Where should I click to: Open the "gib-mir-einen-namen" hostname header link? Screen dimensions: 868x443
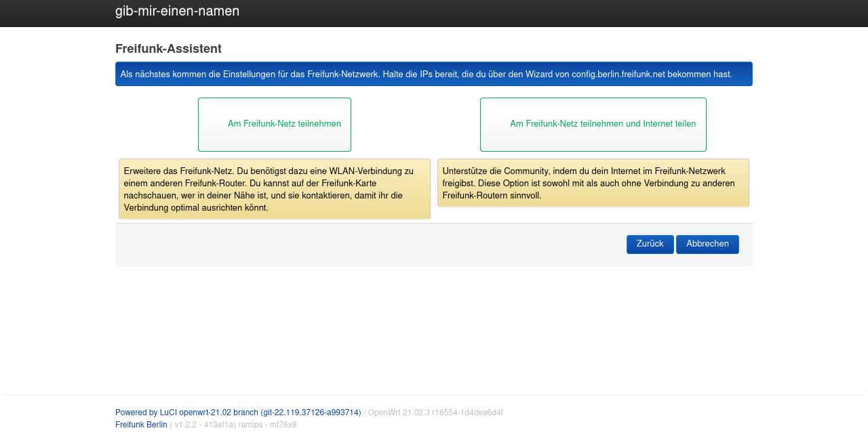(177, 12)
